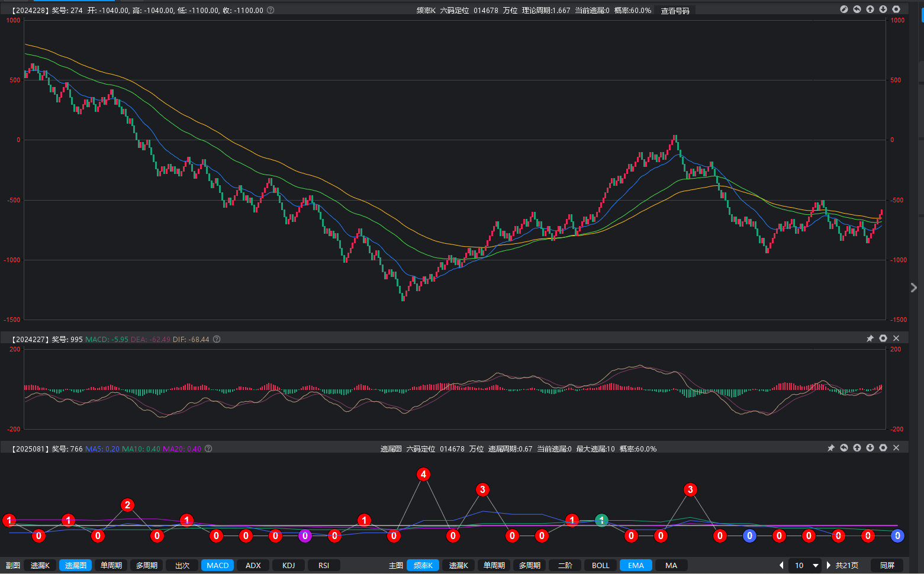Click the green node labeled 1 in 遗漏图
This screenshot has width=924, height=574.
(x=601, y=520)
